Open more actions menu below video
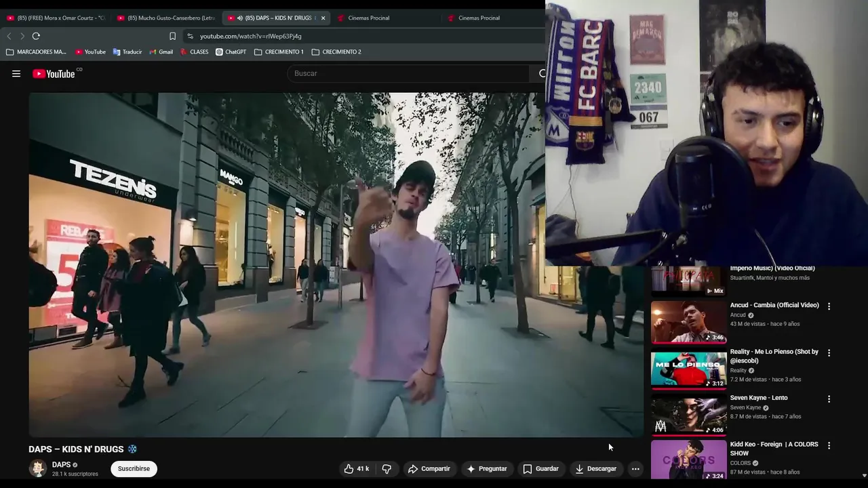 click(x=635, y=468)
